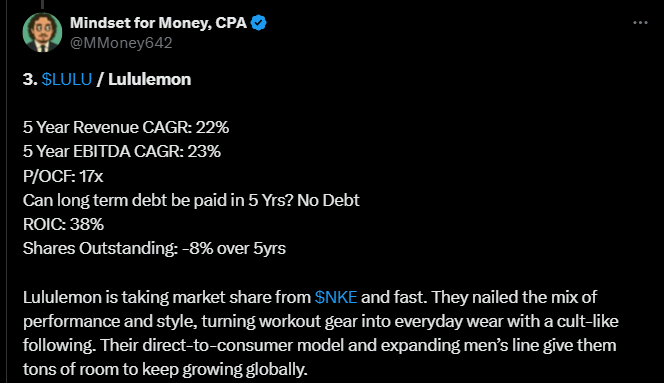Open the $NKE cashtag link

tap(336, 297)
